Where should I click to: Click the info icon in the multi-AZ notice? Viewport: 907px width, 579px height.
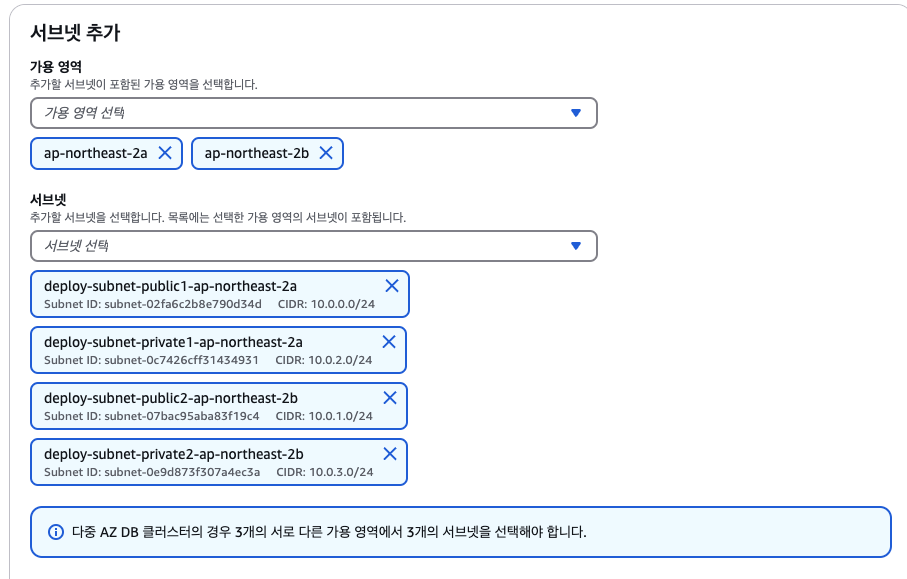[56, 532]
